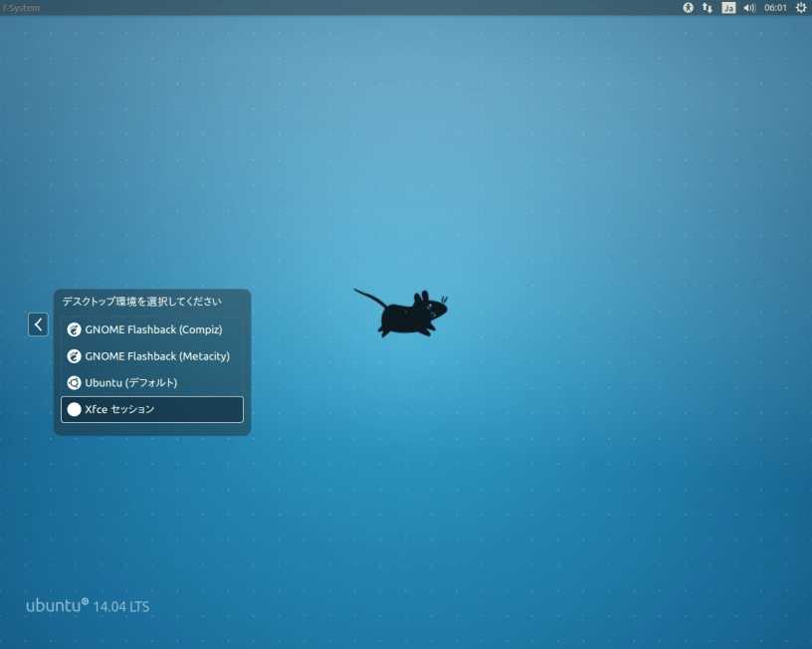The image size is (812, 649).
Task: Open the power gear menu
Action: [801, 8]
